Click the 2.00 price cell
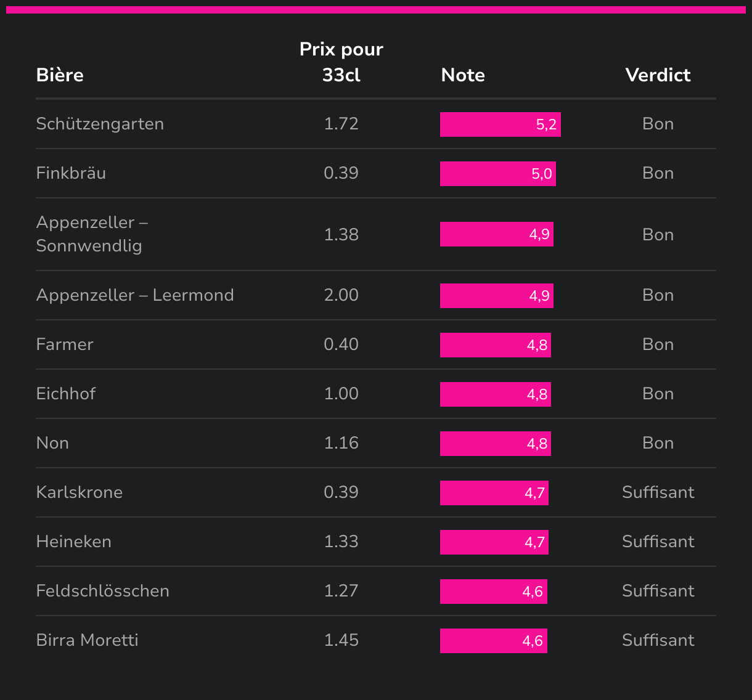The image size is (752, 700). (341, 295)
